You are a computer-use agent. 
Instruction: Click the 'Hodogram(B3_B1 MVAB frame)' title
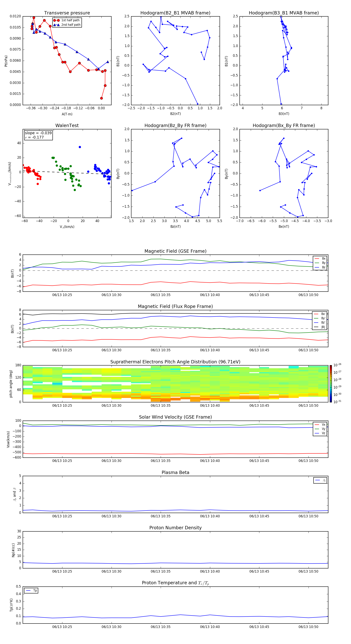pyautogui.click(x=284, y=13)
